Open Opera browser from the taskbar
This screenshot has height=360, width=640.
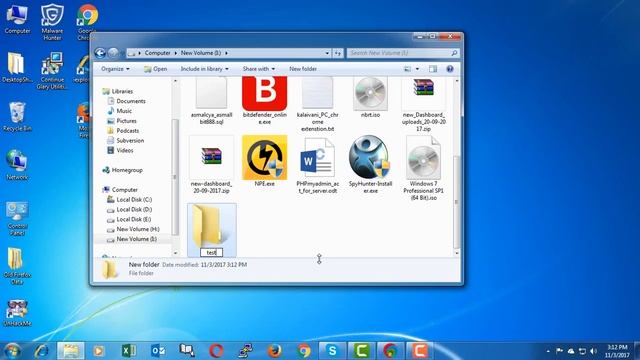point(216,351)
